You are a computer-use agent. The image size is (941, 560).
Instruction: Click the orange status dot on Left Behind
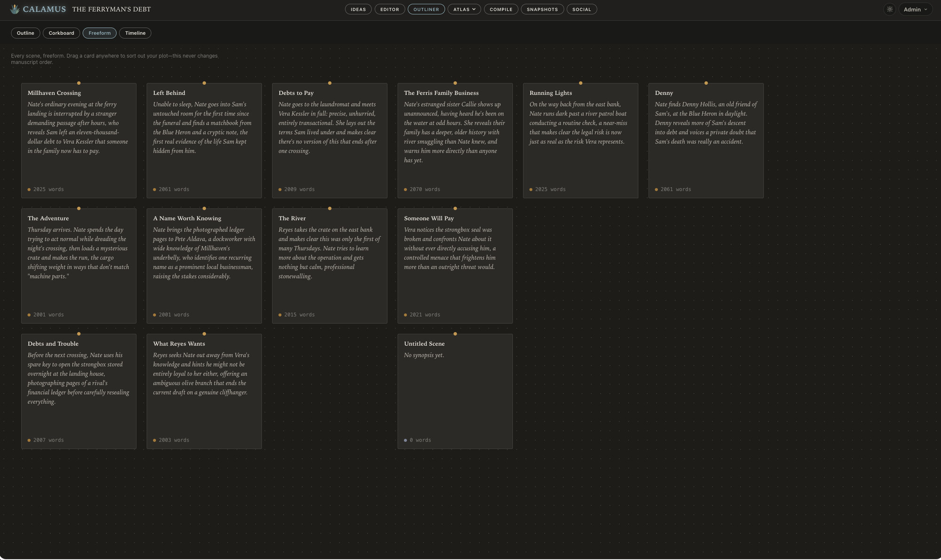click(154, 189)
